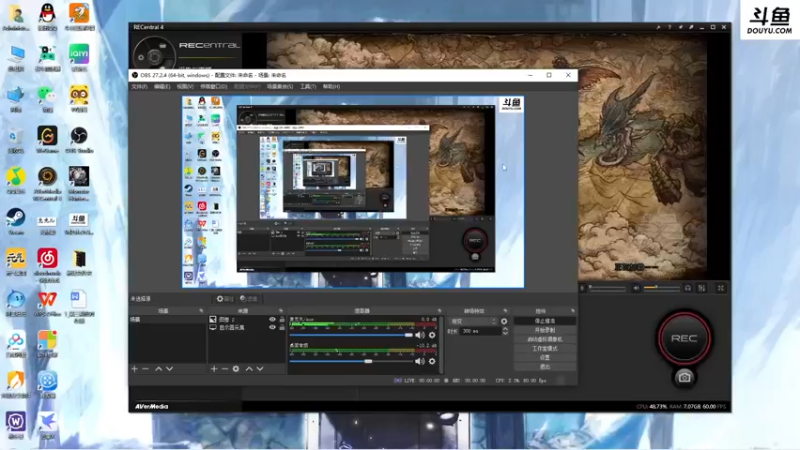Click the RECentral mode dial logo
The height and width of the screenshot is (450, 800).
[155, 53]
